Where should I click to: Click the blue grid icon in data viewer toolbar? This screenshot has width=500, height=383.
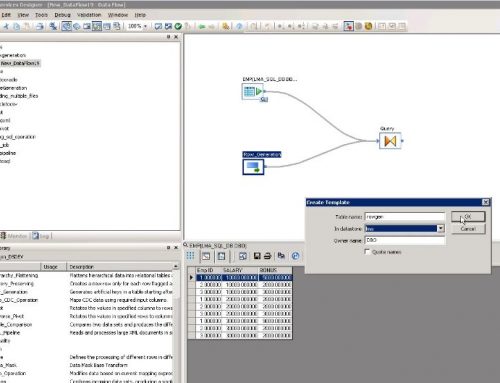pos(191,256)
